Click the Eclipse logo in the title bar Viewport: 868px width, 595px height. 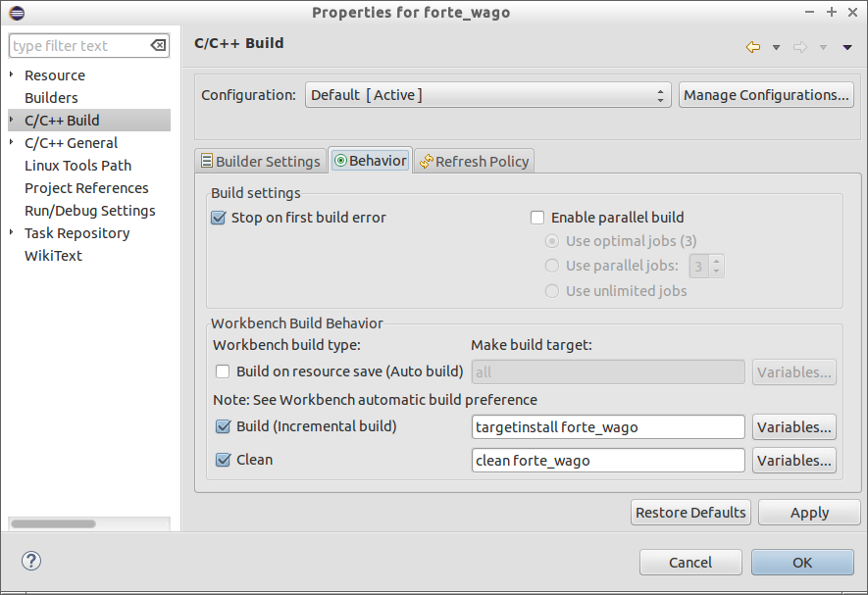[15, 12]
